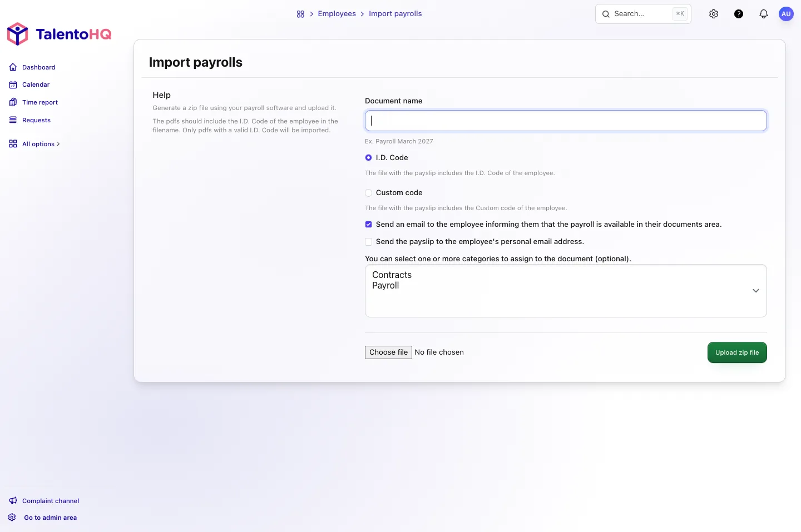
Task: Enable send payslip to personal email checkbox
Action: (x=368, y=242)
